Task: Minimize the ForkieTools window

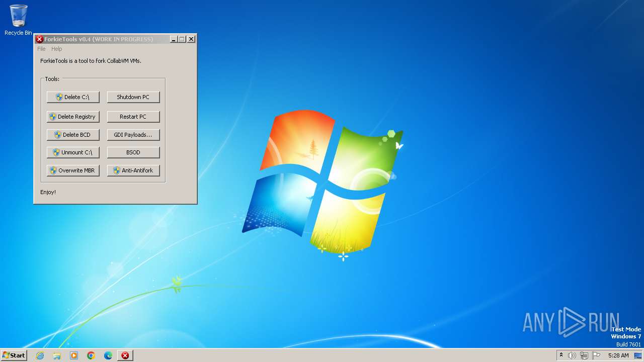Action: tap(174, 39)
